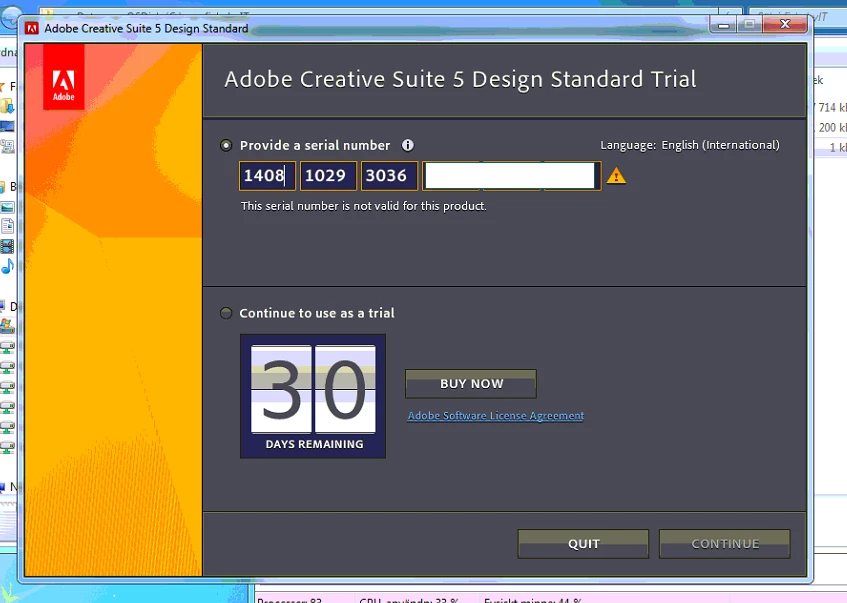Open Videos library icon in Explorer sidebar
Image resolution: width=847 pixels, height=603 pixels.
[x=7, y=246]
